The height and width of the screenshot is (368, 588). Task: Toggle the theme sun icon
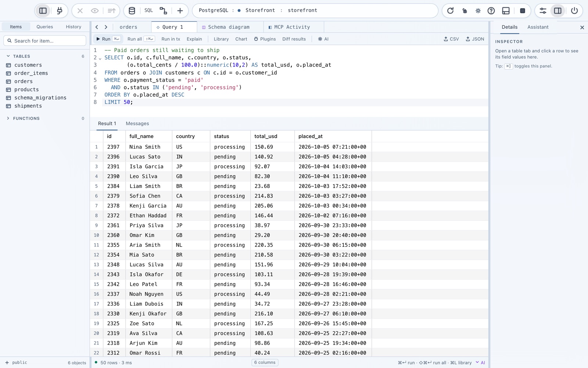478,11
